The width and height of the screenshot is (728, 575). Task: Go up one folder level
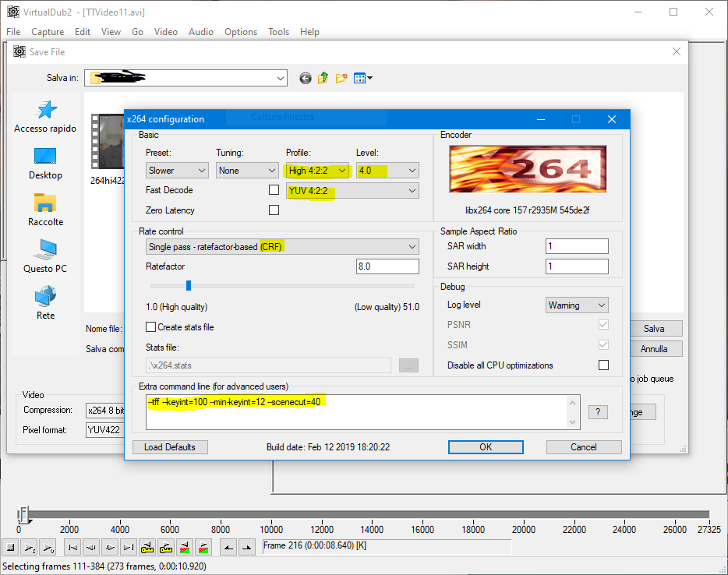[323, 78]
